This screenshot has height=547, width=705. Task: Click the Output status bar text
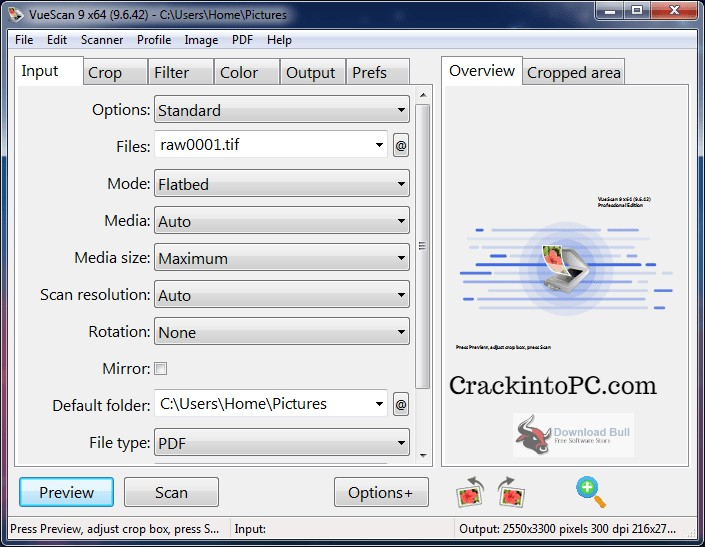tap(567, 529)
